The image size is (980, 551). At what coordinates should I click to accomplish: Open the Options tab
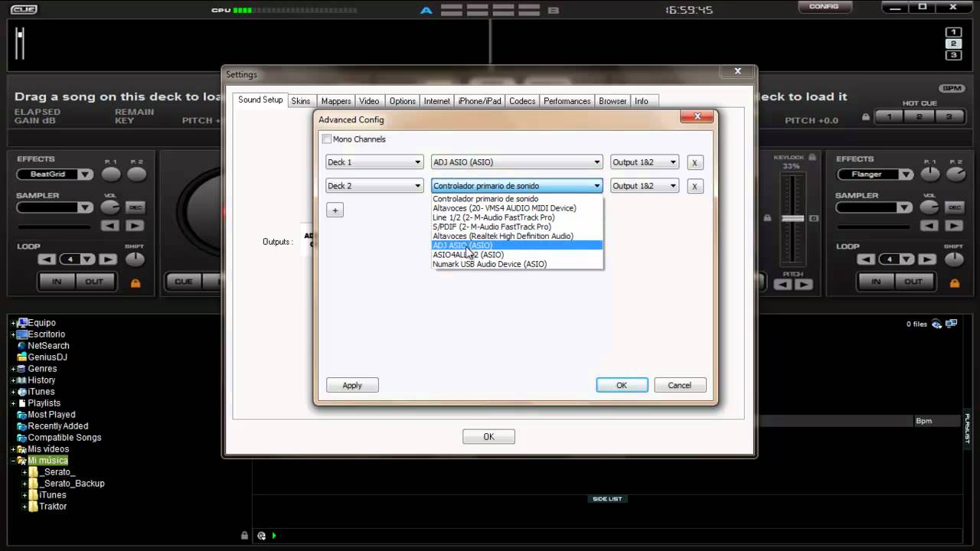[x=402, y=101]
